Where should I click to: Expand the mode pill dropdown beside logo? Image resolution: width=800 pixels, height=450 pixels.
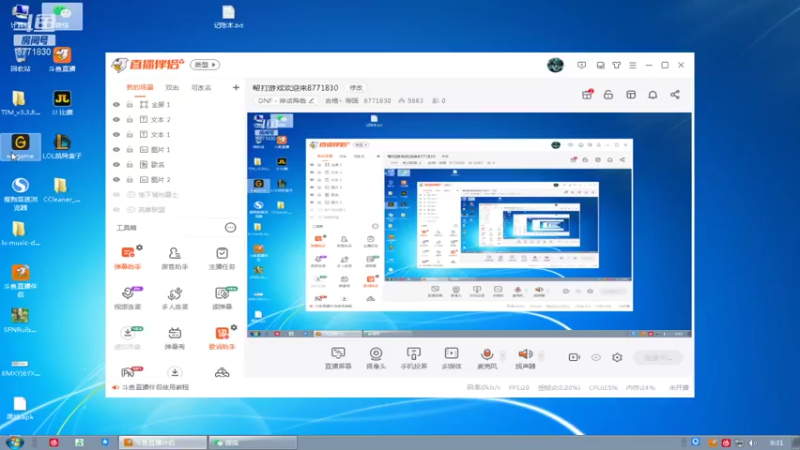(x=205, y=65)
